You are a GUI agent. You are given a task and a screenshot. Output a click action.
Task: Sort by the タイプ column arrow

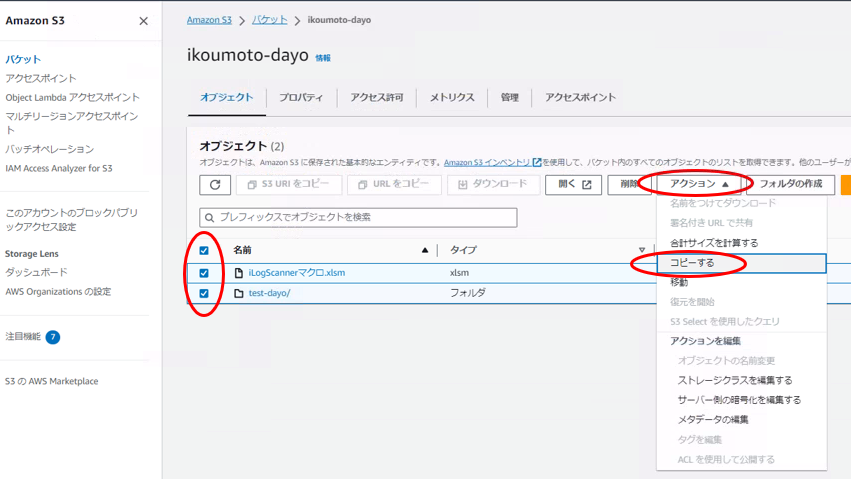[642, 250]
